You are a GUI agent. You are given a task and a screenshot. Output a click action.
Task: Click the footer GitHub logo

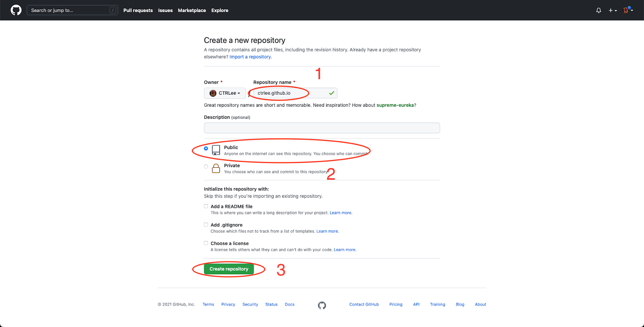(x=322, y=306)
